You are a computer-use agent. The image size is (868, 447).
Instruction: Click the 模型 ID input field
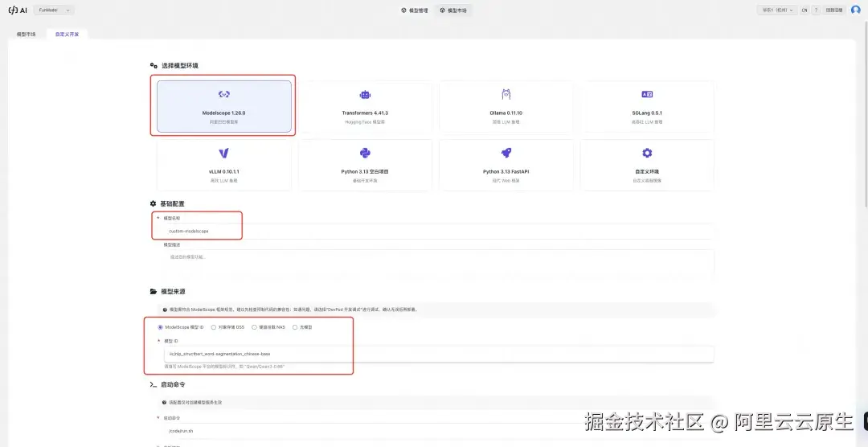click(439, 354)
